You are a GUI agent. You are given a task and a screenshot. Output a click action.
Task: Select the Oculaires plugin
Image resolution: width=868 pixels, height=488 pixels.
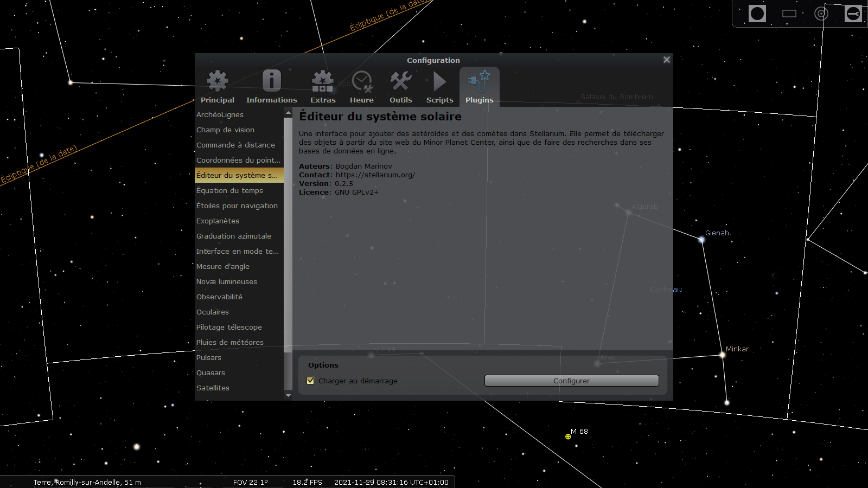pyautogui.click(x=212, y=312)
